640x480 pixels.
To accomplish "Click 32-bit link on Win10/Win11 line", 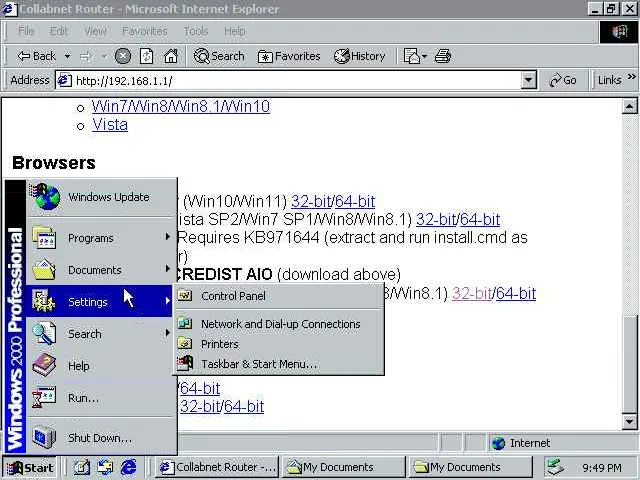I will [311, 201].
